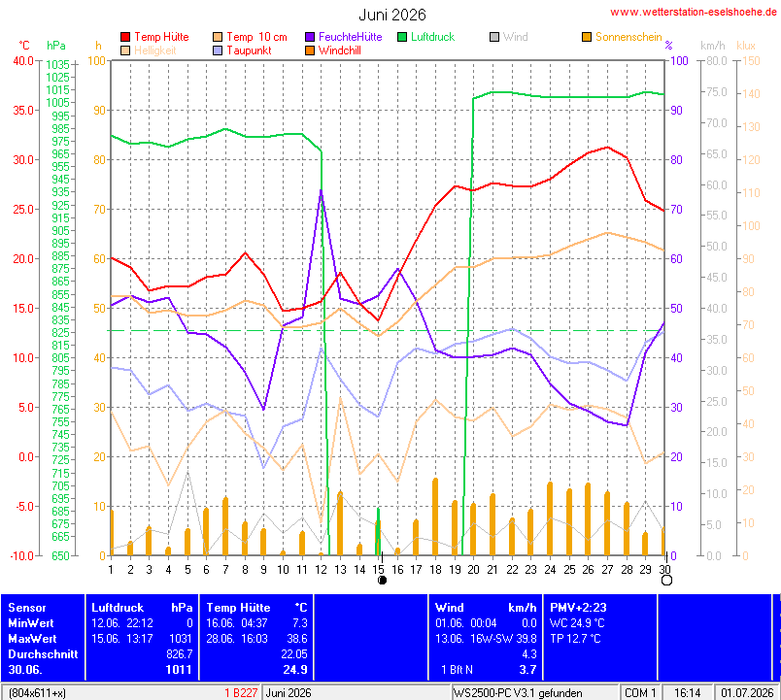The image size is (781, 700).
Task: Click the COM 1 status bar field
Action: click(x=641, y=692)
